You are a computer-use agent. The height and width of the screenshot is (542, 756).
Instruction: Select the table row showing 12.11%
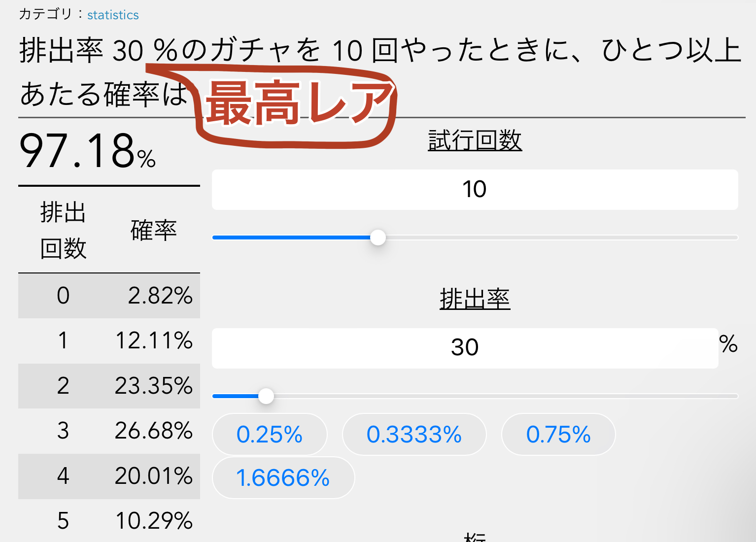(x=109, y=341)
